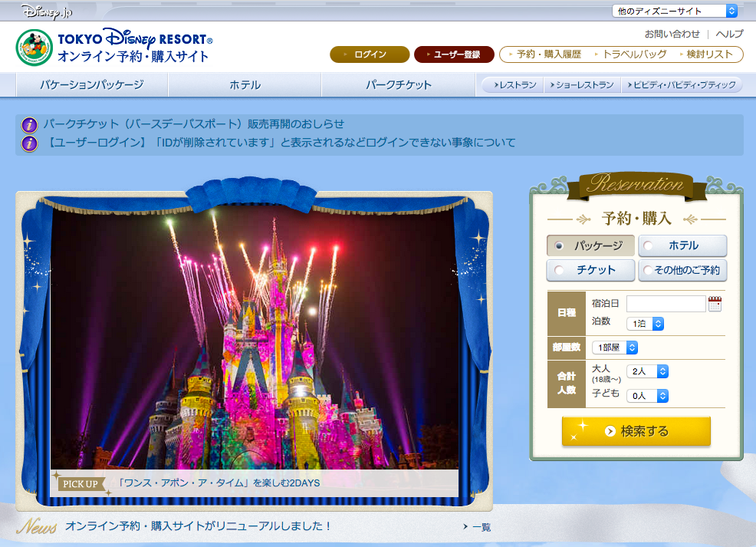Open the 他のディズニーサイト dropdown
The height and width of the screenshot is (547, 756).
click(675, 11)
